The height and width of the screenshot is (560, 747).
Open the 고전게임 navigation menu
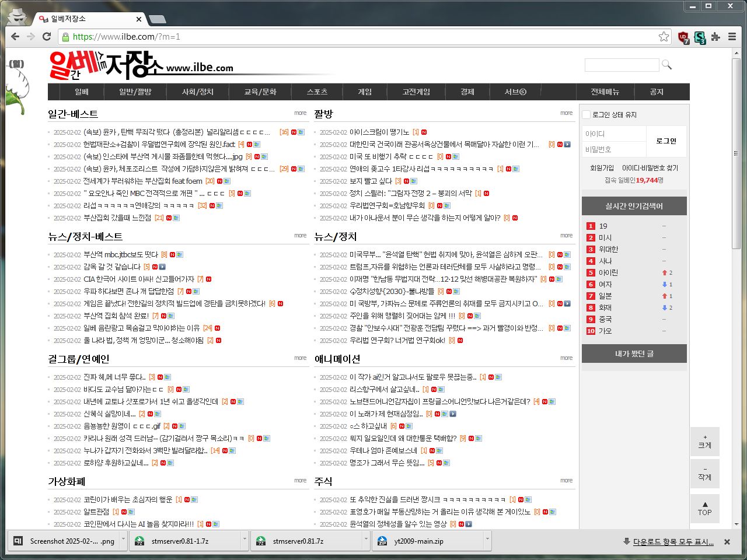click(x=416, y=92)
